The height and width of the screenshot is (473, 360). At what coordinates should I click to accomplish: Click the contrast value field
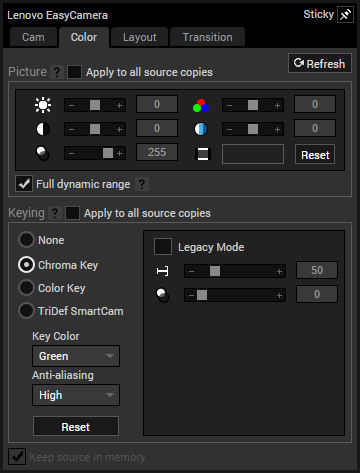(157, 128)
